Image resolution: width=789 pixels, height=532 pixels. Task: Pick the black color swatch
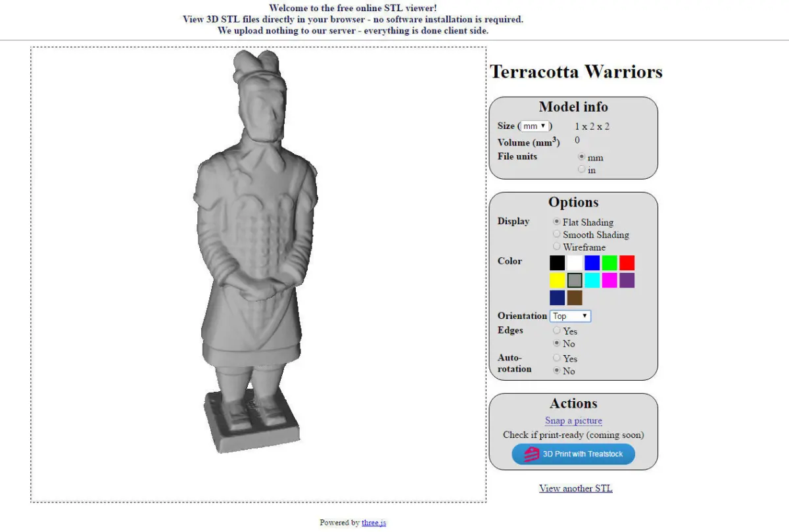(x=558, y=263)
